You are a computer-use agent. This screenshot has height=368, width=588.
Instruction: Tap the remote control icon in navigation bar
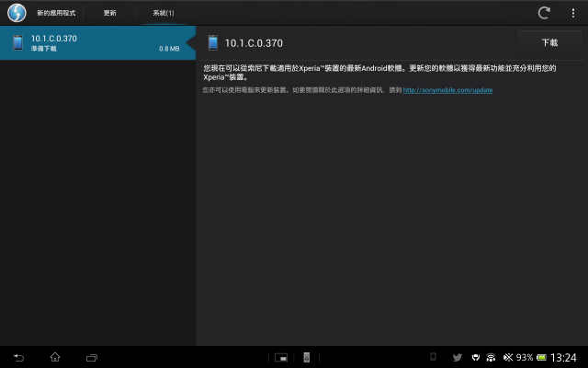click(306, 358)
